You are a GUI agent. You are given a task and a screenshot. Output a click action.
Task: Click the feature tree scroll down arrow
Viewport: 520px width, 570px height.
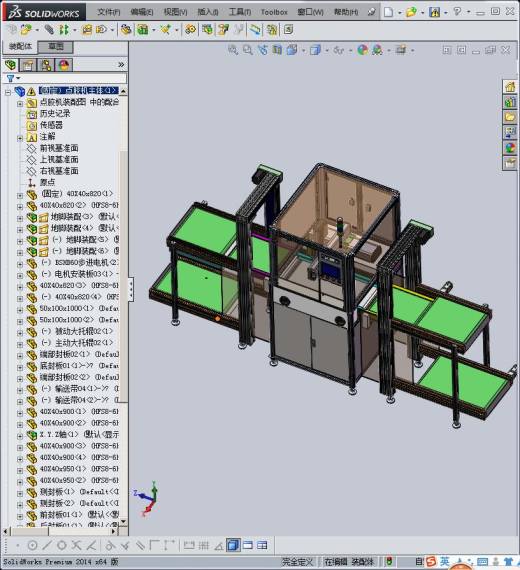click(x=124, y=522)
